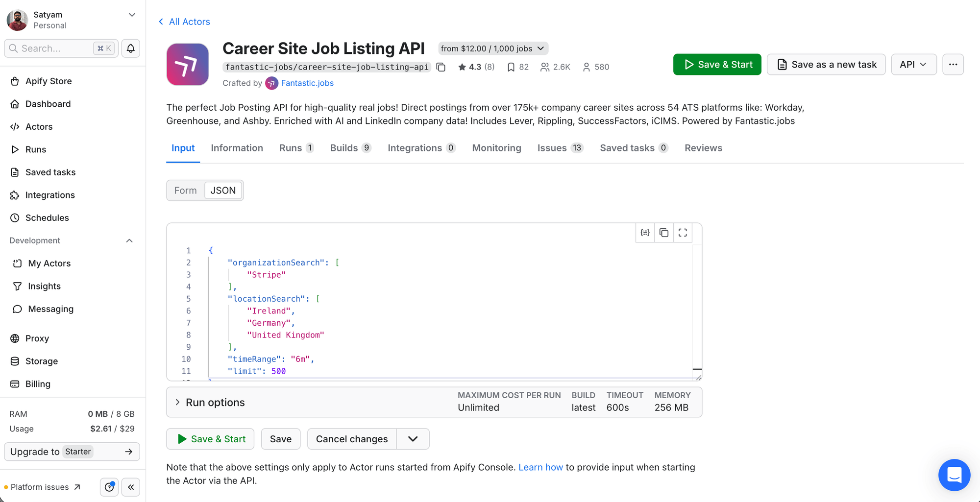
Task: Select the Integrations tab with 0 badge
Action: pyautogui.click(x=422, y=148)
